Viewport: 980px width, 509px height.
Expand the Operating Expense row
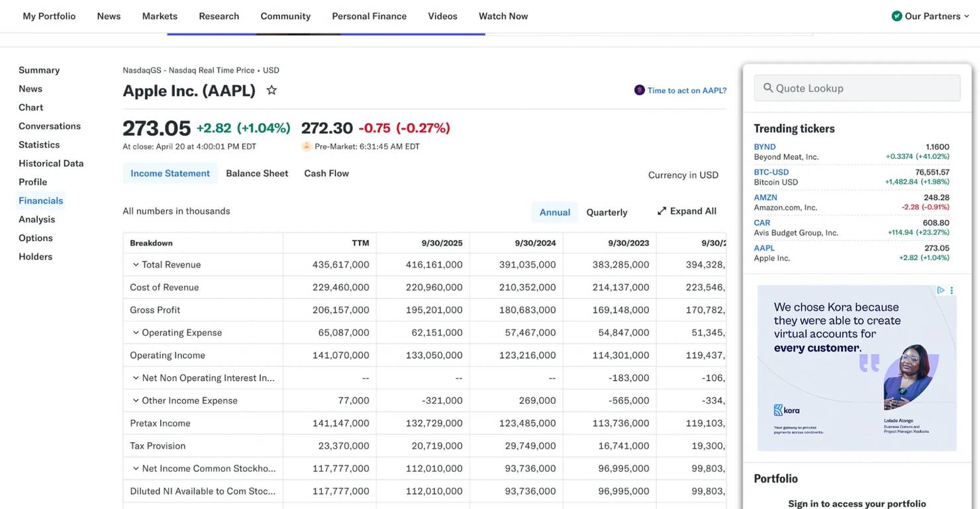point(136,332)
